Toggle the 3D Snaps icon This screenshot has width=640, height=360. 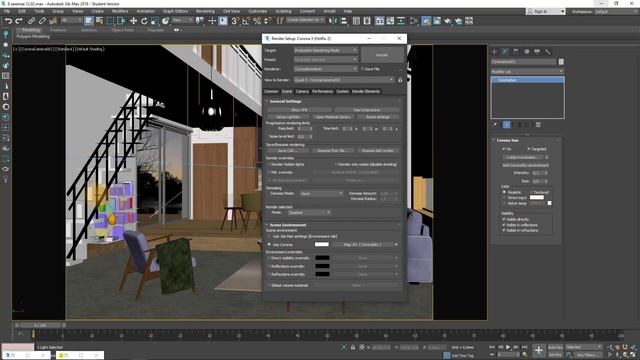(x=235, y=21)
